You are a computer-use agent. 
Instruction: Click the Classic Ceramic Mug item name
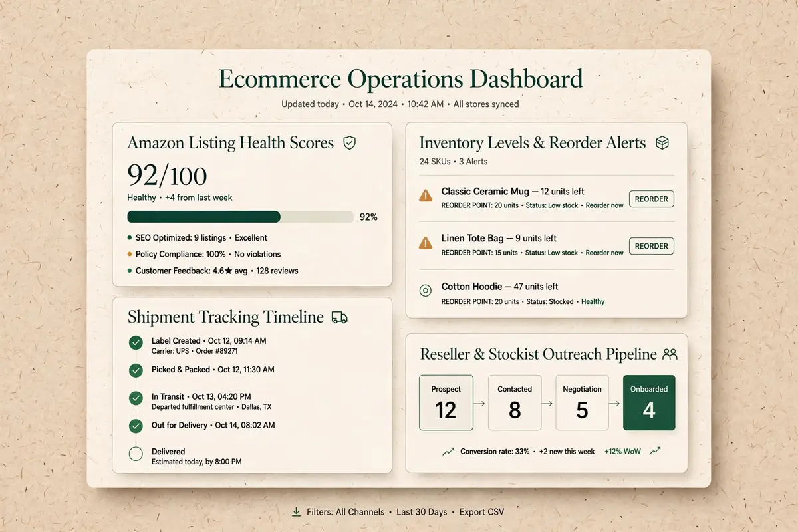485,192
